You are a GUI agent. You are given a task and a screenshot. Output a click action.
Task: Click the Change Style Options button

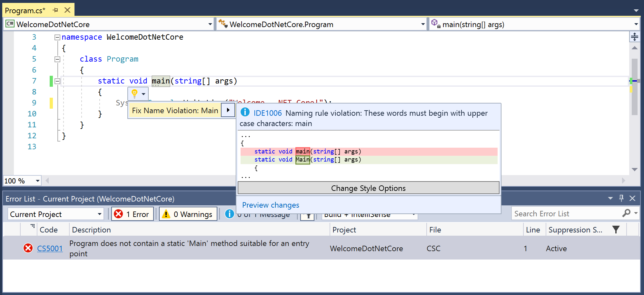point(368,188)
